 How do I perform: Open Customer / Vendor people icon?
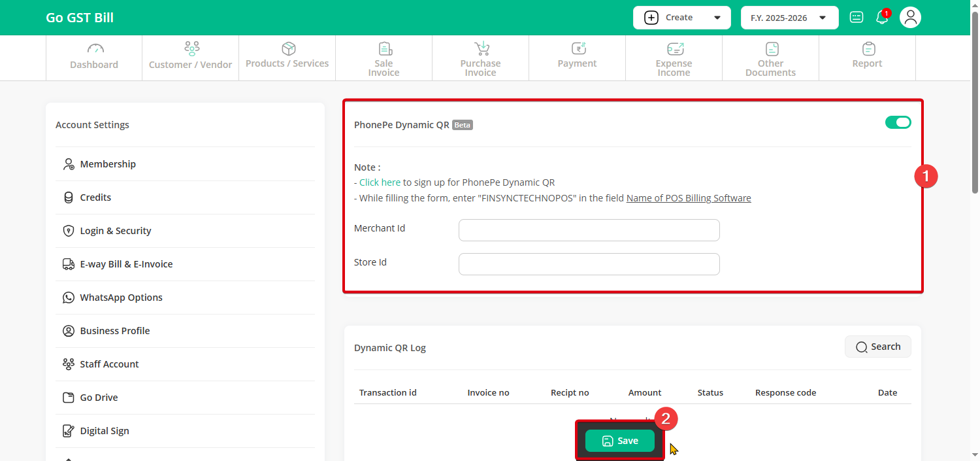pos(191,49)
